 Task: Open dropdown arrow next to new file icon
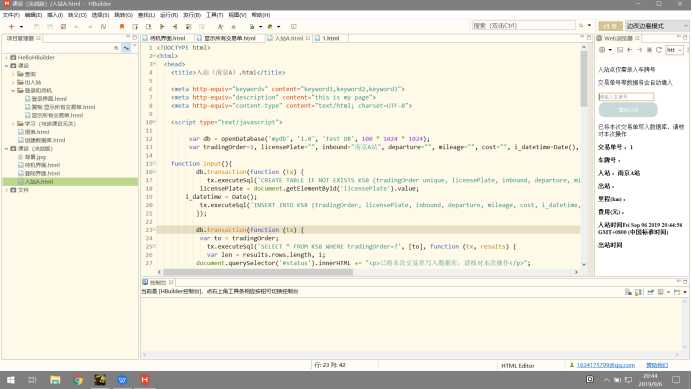tap(21, 27)
